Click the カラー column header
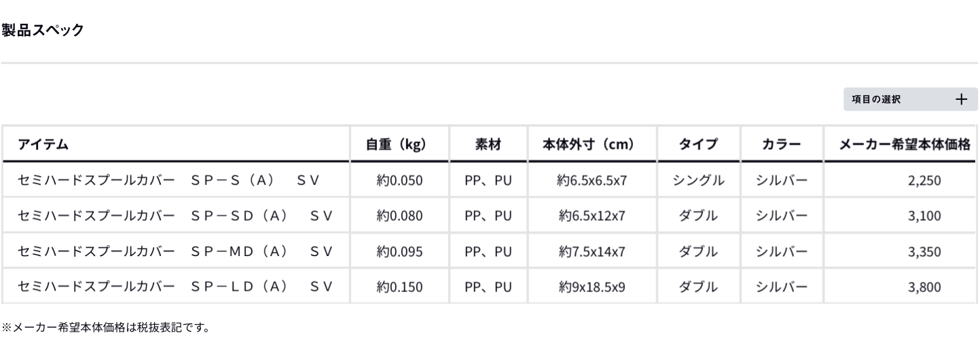The image size is (980, 341). 782,144
